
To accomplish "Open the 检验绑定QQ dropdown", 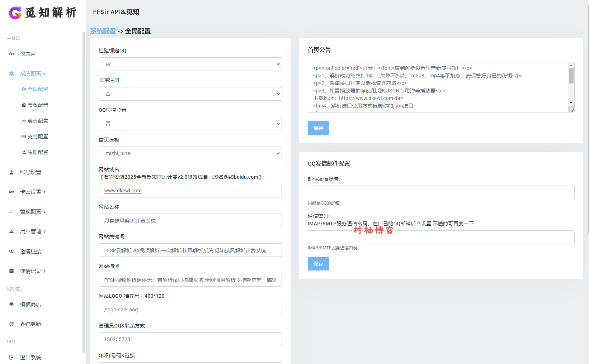I will point(190,64).
